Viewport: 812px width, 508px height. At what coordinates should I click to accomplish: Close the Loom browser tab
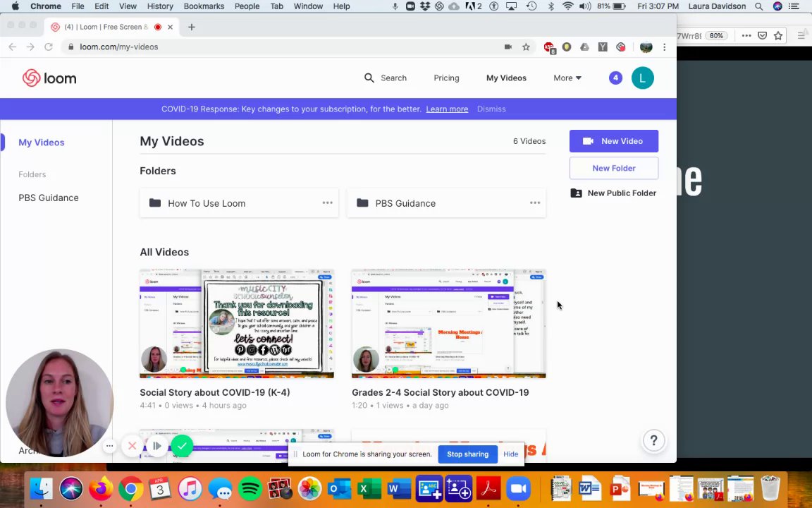pos(171,27)
